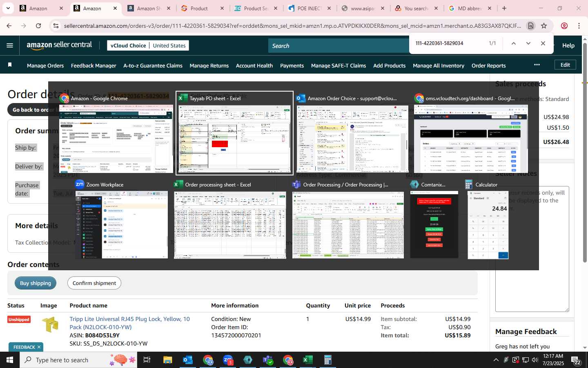Screen dimensions: 588x368
Task: Click the Confirm shipment button
Action: coord(94,283)
